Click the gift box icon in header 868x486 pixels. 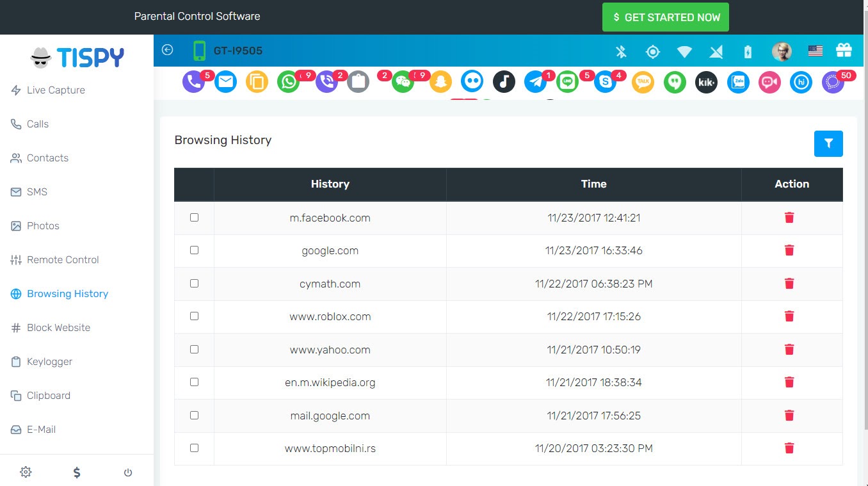tap(844, 51)
